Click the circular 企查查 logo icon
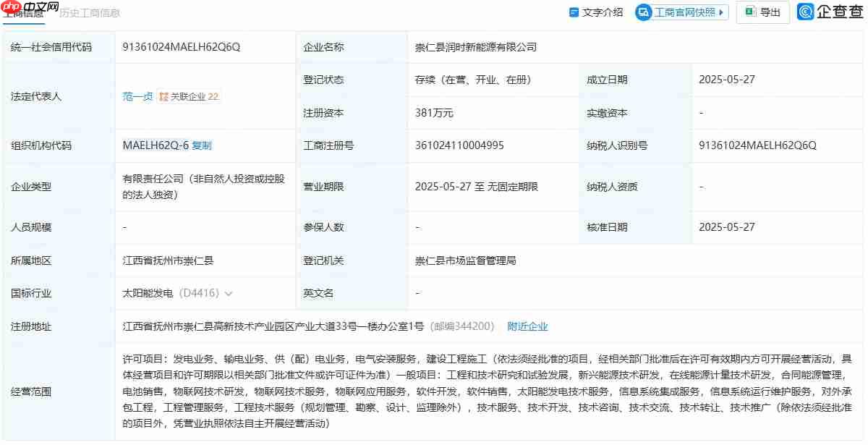Viewport: 868px width, 445px height. pyautogui.click(x=804, y=11)
